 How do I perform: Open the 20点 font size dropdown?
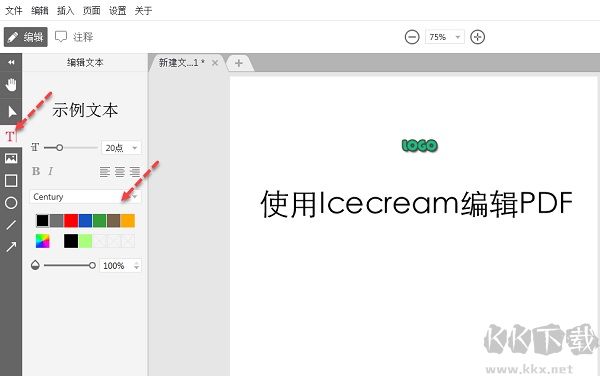pyautogui.click(x=121, y=148)
